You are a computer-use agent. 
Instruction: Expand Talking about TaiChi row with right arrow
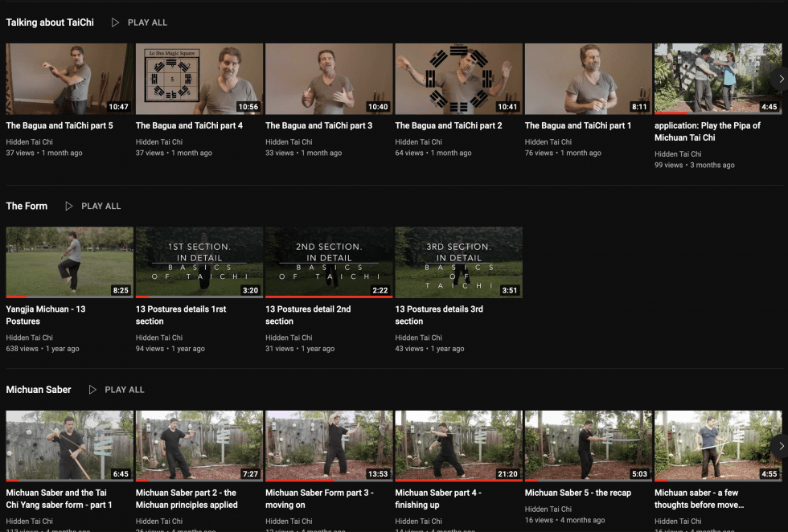coord(779,79)
